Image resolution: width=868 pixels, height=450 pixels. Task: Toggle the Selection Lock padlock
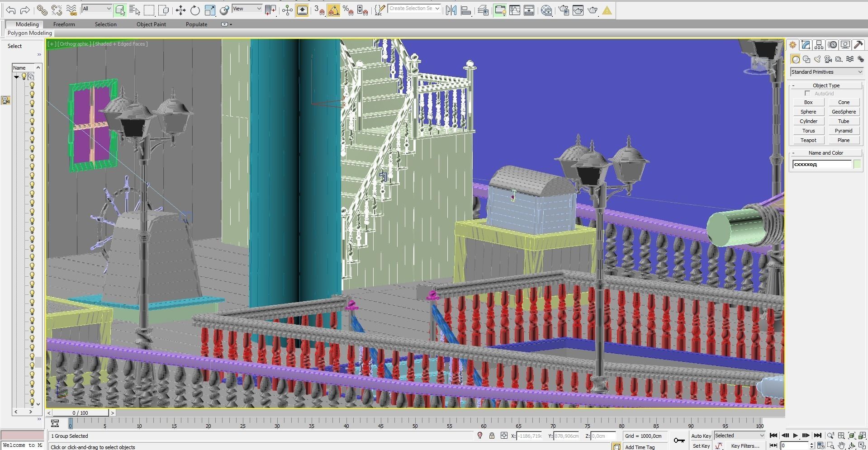click(x=492, y=436)
